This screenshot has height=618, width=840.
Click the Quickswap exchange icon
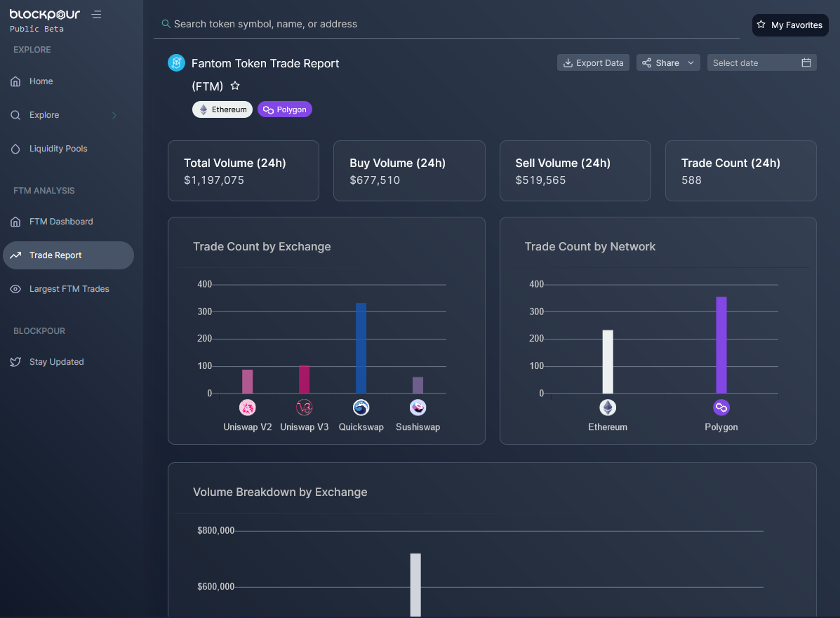(x=361, y=408)
